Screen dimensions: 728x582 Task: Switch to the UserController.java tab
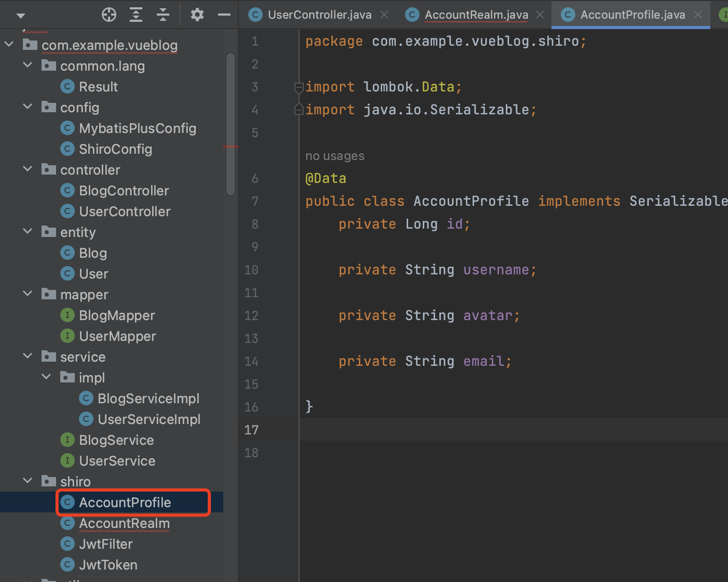click(319, 15)
